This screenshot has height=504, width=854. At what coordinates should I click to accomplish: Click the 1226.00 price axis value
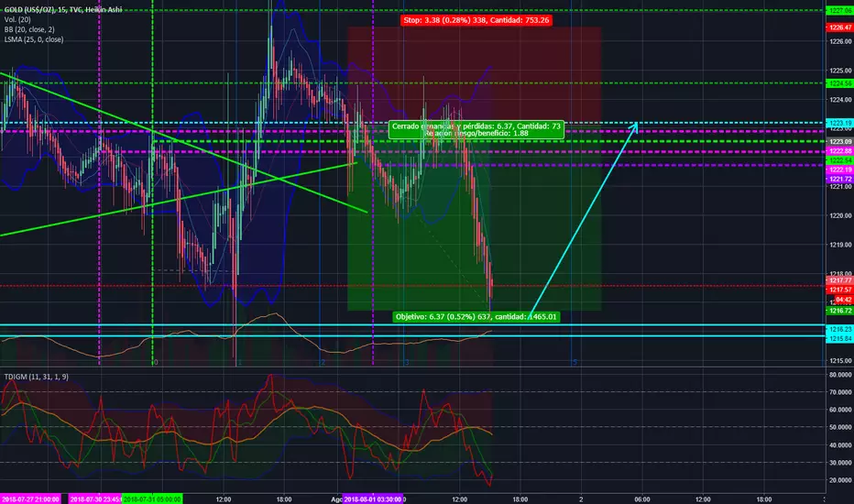point(840,41)
